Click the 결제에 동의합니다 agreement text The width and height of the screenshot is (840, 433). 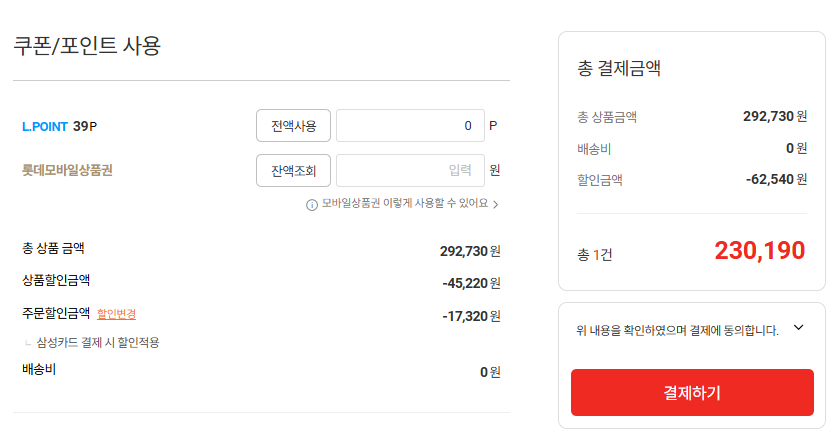[x=677, y=330]
